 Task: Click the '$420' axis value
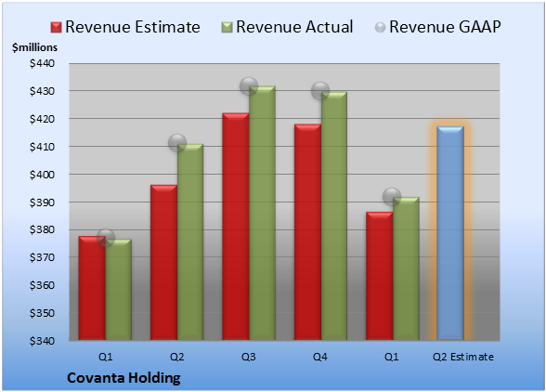42,119
